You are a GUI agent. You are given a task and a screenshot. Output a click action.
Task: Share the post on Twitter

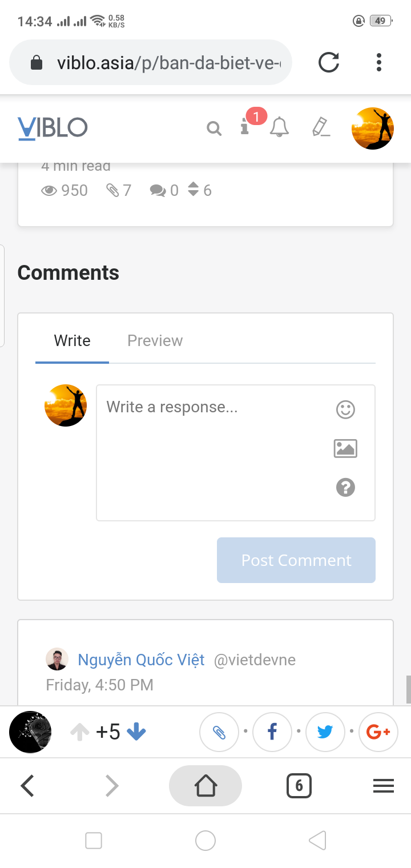(325, 732)
